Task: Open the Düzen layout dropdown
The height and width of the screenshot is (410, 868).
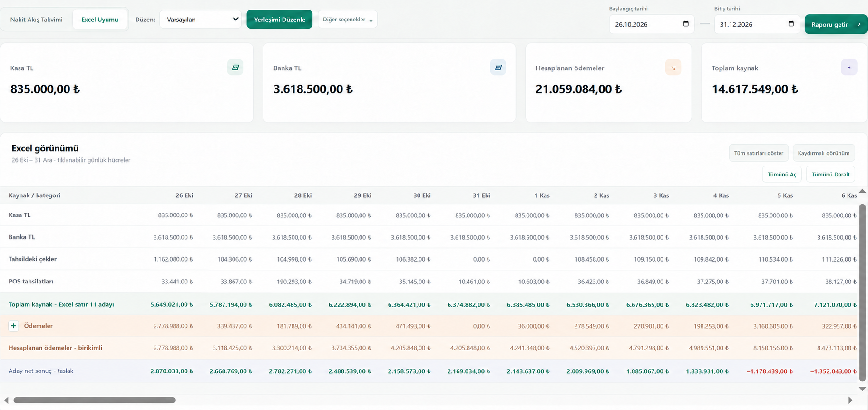Action: click(x=200, y=20)
